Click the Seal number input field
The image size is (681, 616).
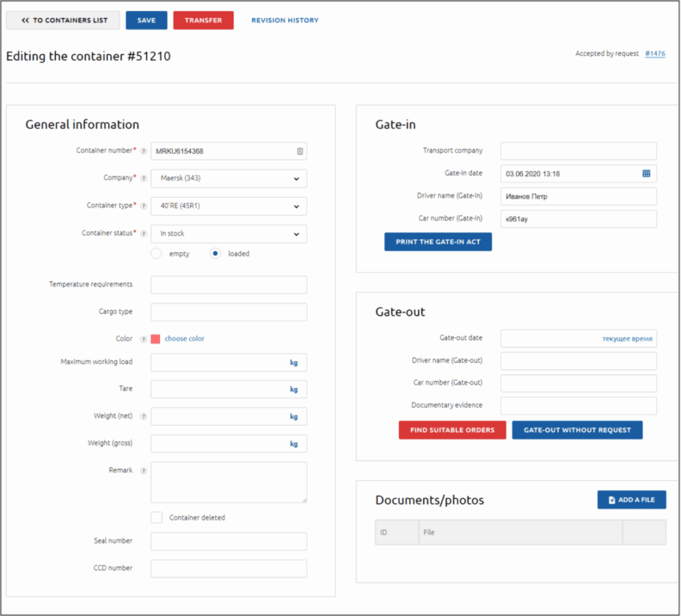(229, 541)
